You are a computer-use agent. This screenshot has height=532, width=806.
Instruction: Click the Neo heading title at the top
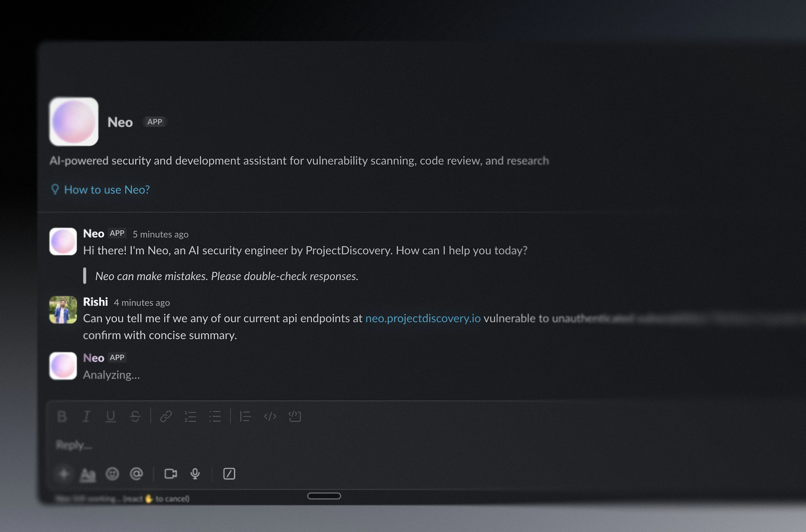pos(120,122)
